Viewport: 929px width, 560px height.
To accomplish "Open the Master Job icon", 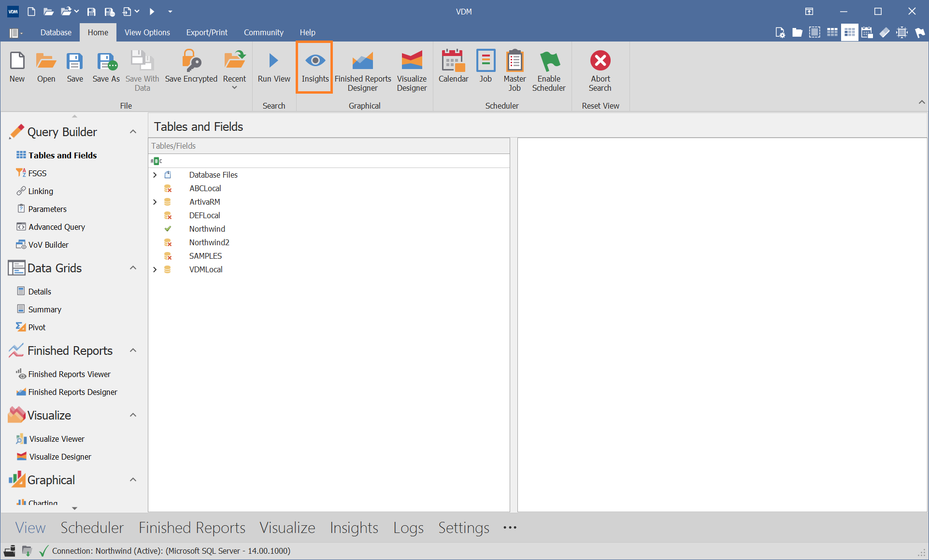I will [x=515, y=61].
